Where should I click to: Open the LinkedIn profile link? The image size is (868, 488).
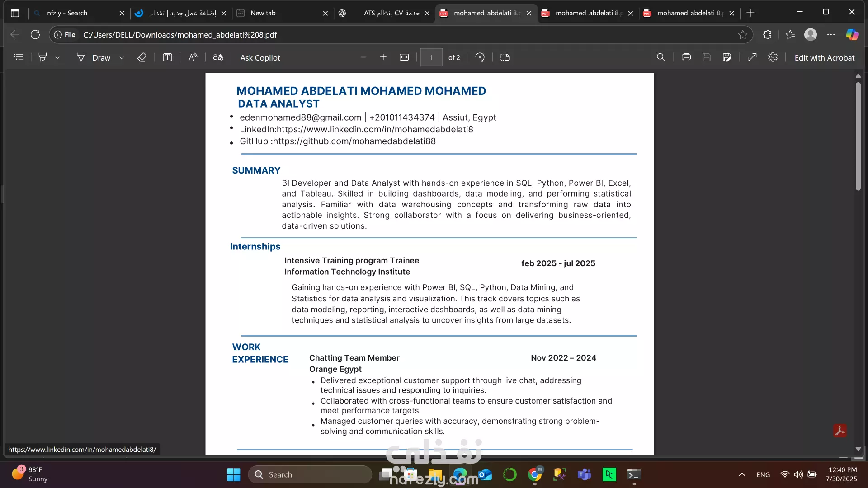[375, 129]
